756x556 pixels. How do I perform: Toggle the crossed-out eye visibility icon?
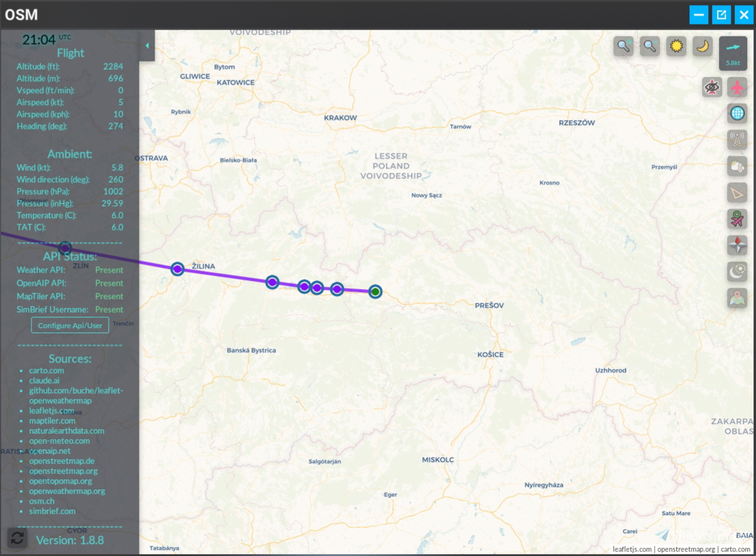[x=711, y=87]
